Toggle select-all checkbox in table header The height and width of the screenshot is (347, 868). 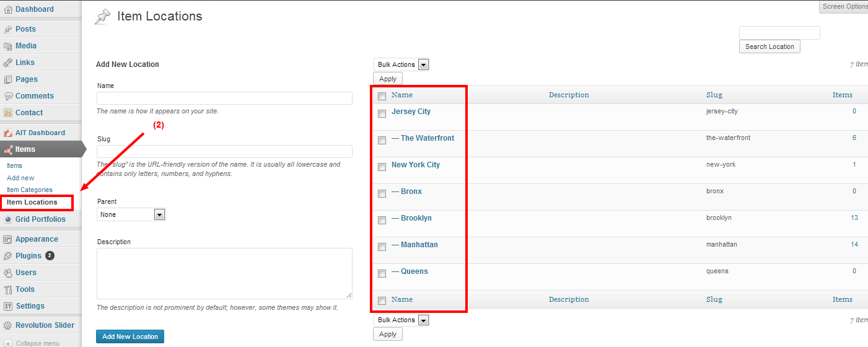tap(382, 96)
